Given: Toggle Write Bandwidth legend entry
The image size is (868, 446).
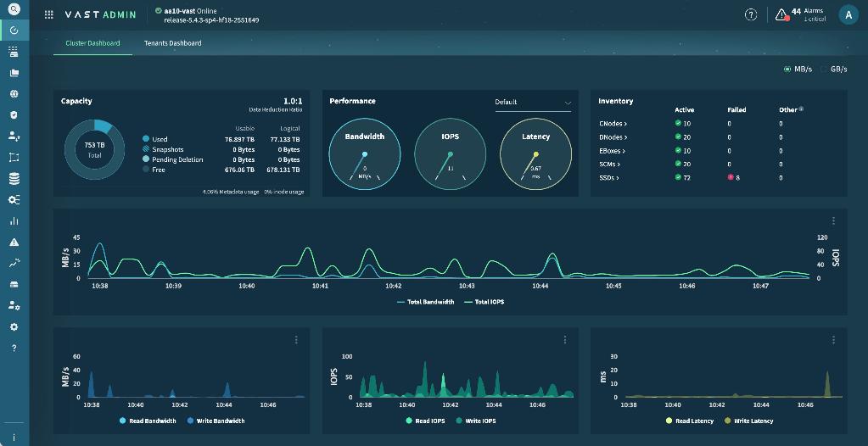Looking at the screenshot, I should [x=216, y=421].
